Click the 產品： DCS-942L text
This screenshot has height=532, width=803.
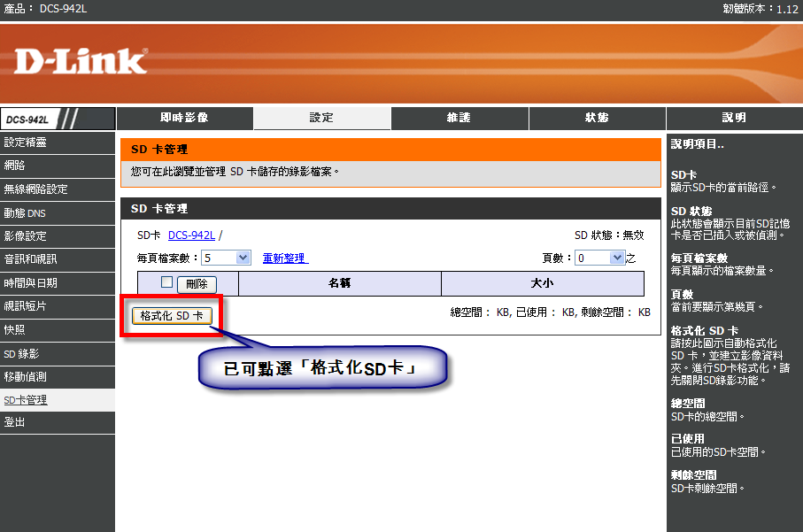(x=45, y=9)
